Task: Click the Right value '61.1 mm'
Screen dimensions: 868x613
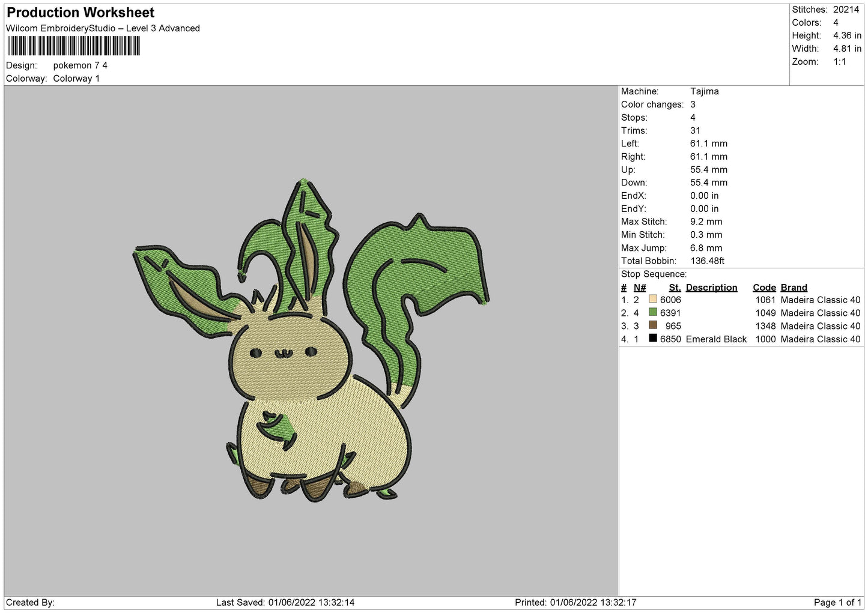Action: pyautogui.click(x=709, y=157)
